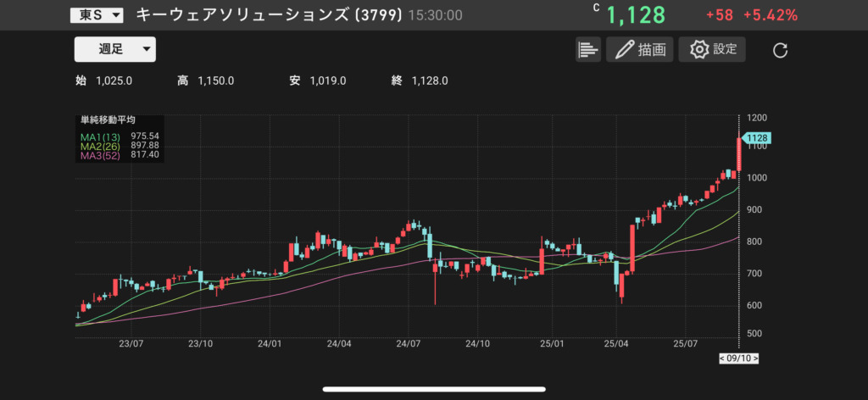Click the 23/07 date axis label
This screenshot has height=400, width=868.
pyautogui.click(x=131, y=343)
